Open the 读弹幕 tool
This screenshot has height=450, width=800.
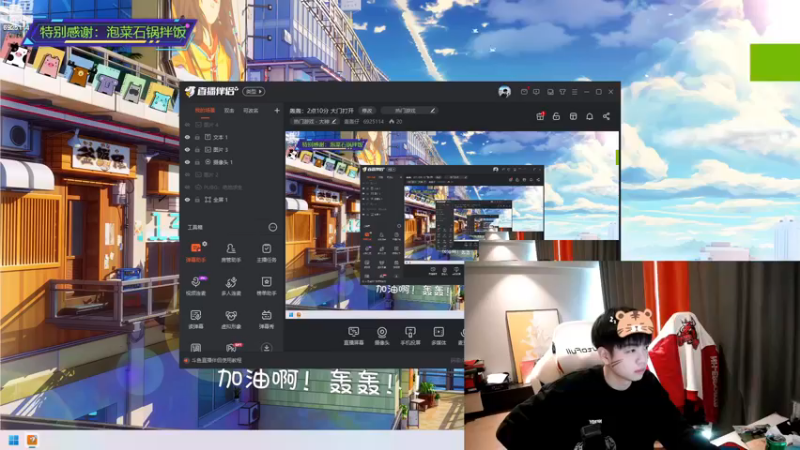point(195,319)
